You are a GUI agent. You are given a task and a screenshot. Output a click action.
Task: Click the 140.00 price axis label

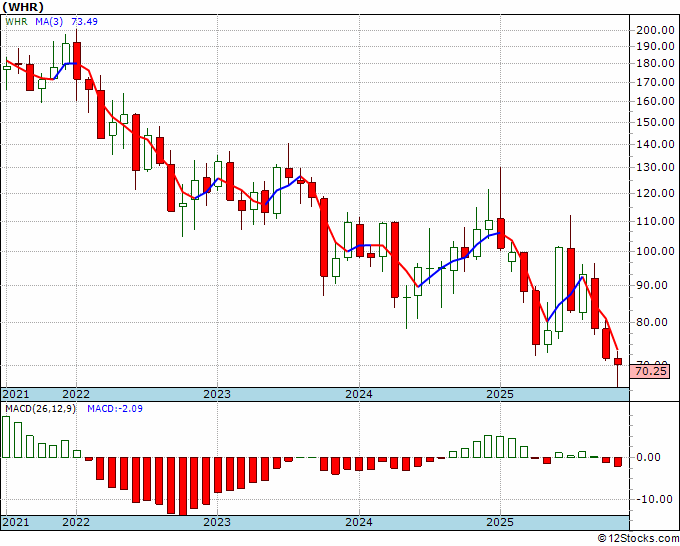point(655,144)
